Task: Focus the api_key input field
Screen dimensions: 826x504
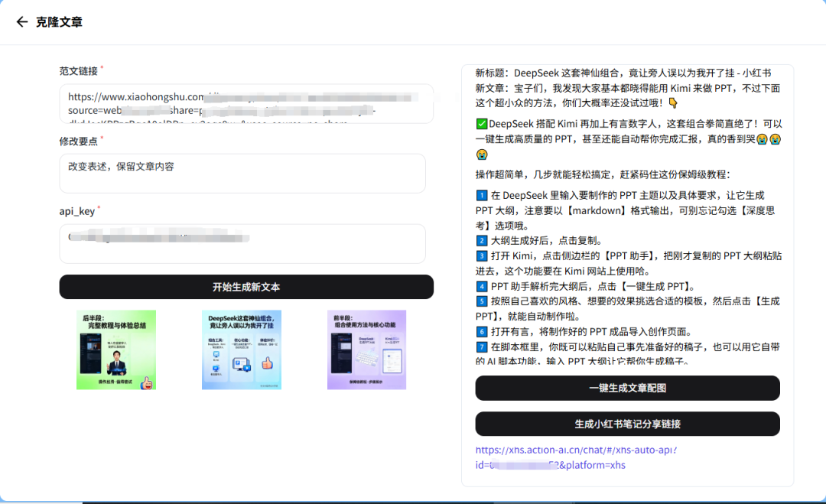Action: tap(242, 243)
